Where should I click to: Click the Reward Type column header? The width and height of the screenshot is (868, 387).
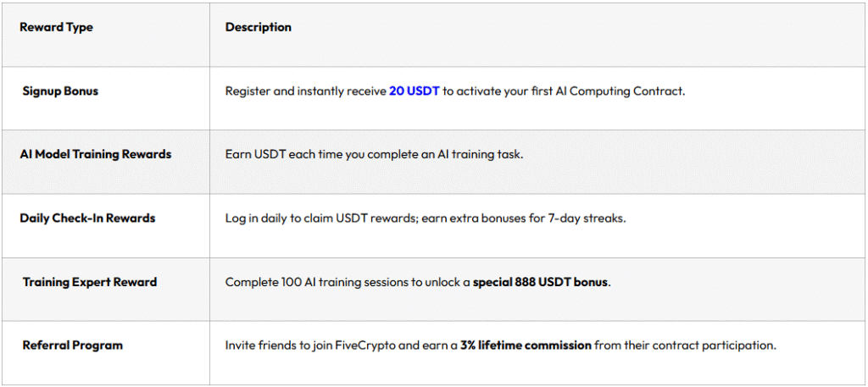tap(56, 27)
